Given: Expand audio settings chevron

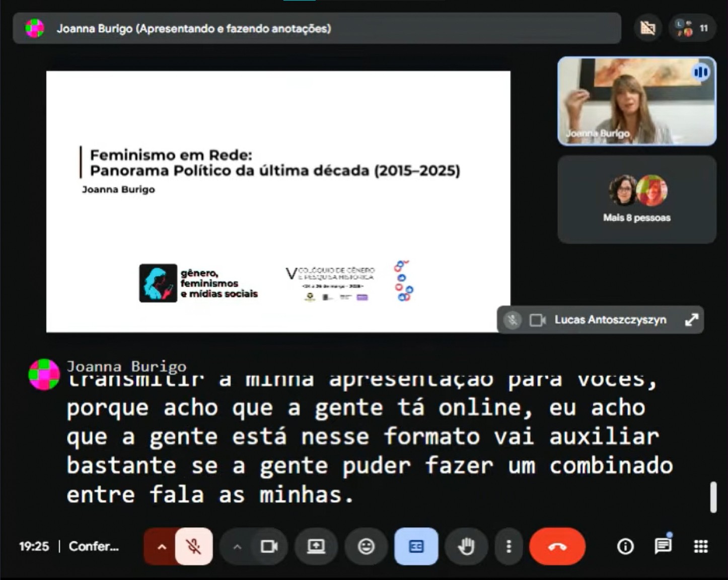Looking at the screenshot, I should click(161, 546).
